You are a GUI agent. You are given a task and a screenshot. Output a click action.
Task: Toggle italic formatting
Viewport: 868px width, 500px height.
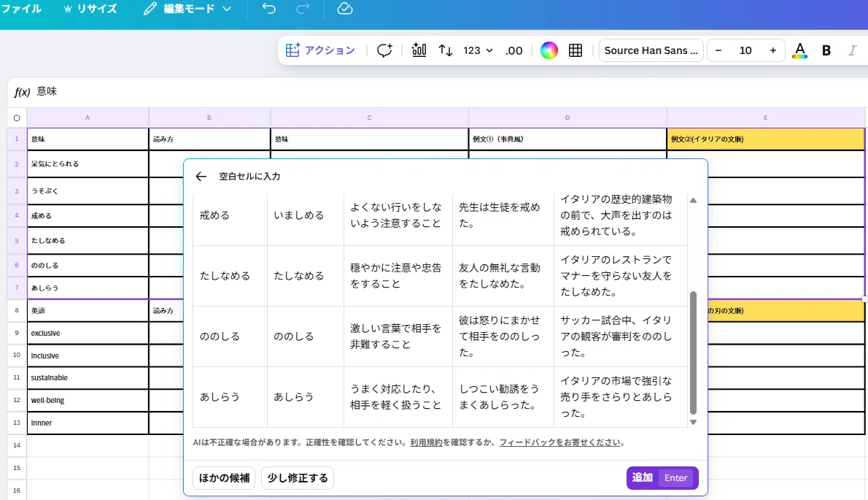click(x=853, y=50)
